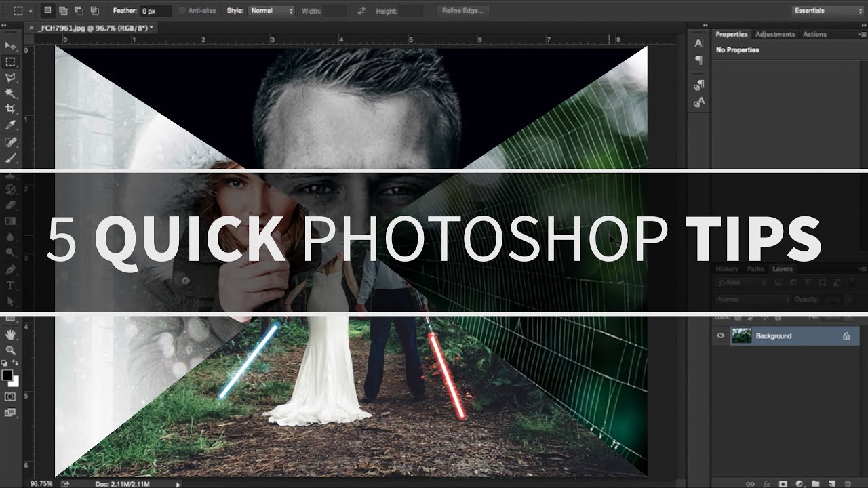Click the zoom percentage field 96.75%
Screen dimensions: 868x488
[x=41, y=484]
